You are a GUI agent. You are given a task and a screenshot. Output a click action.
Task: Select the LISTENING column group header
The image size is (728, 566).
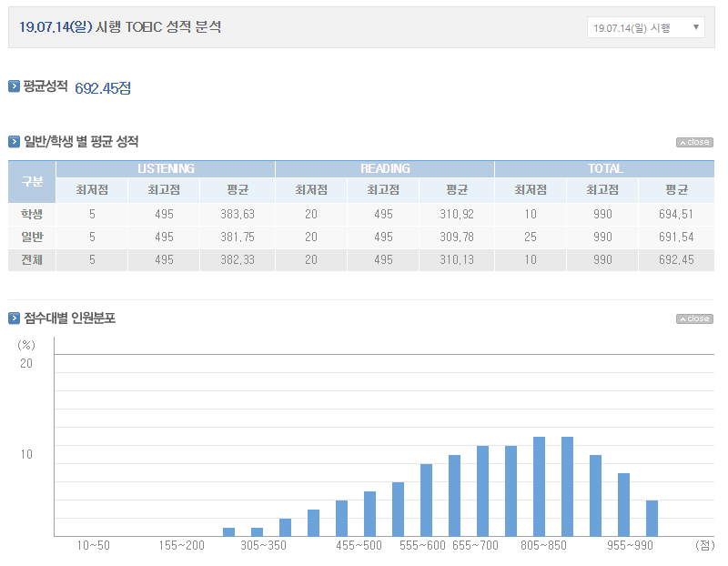(166, 168)
